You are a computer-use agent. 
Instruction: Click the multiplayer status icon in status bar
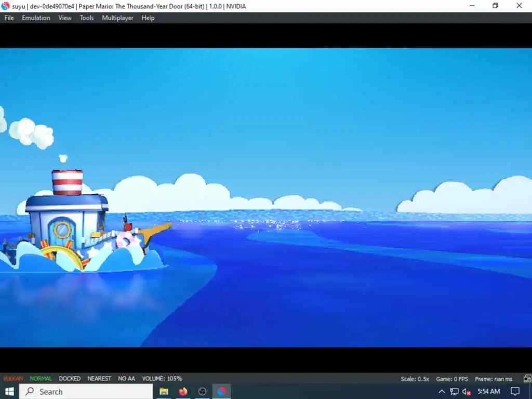[527, 379]
